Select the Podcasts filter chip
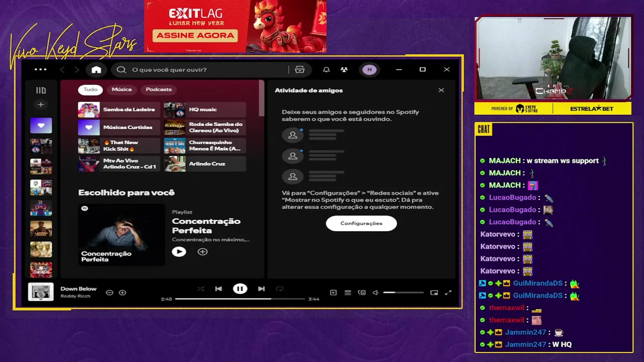Screen dimensions: 644x362 (158, 89)
